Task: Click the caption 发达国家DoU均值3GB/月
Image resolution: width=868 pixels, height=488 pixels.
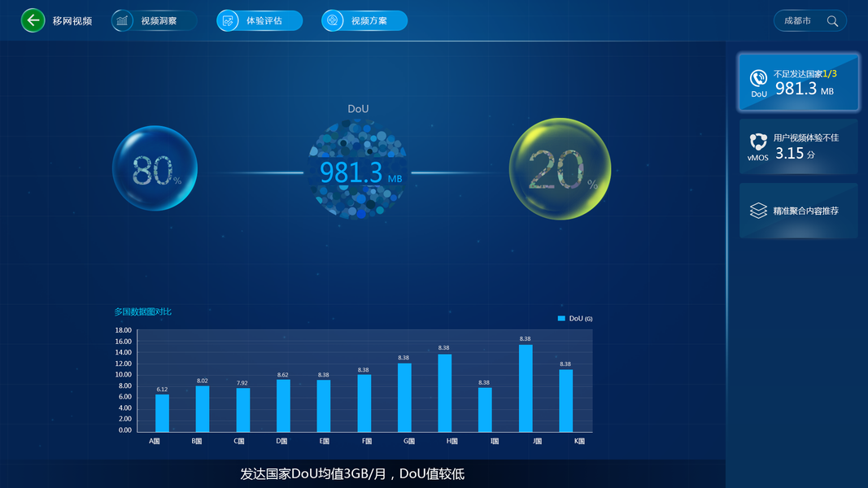Action: pyautogui.click(x=313, y=474)
